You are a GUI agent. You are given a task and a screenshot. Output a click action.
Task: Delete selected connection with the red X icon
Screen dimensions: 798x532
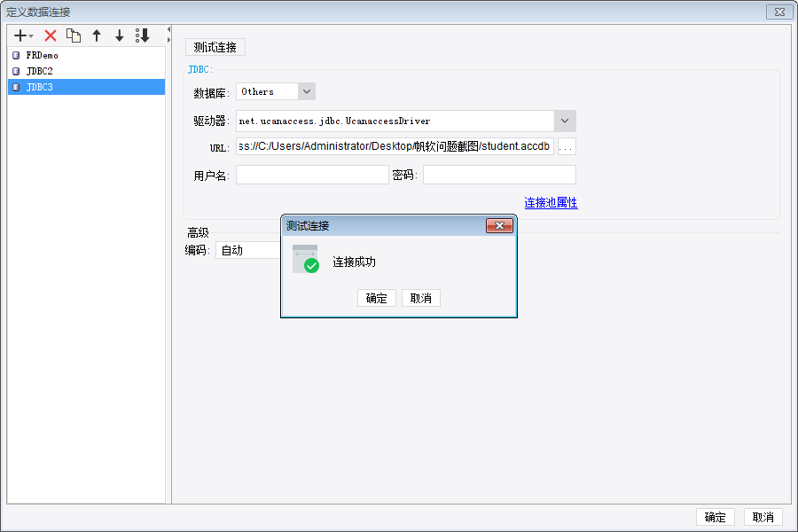point(51,35)
